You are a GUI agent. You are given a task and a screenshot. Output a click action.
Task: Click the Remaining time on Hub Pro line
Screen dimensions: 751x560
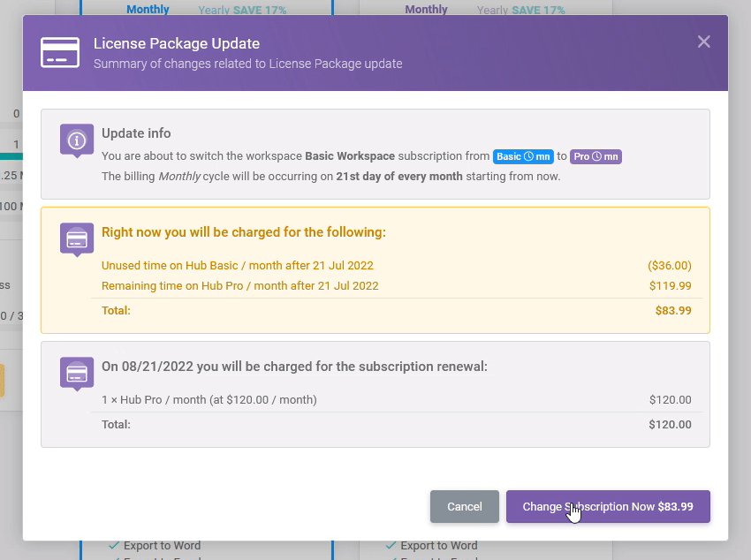click(x=239, y=286)
